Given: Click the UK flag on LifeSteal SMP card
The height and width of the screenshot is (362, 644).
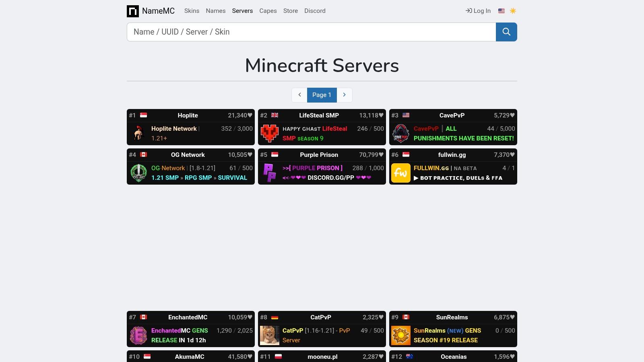Looking at the screenshot, I should (275, 115).
